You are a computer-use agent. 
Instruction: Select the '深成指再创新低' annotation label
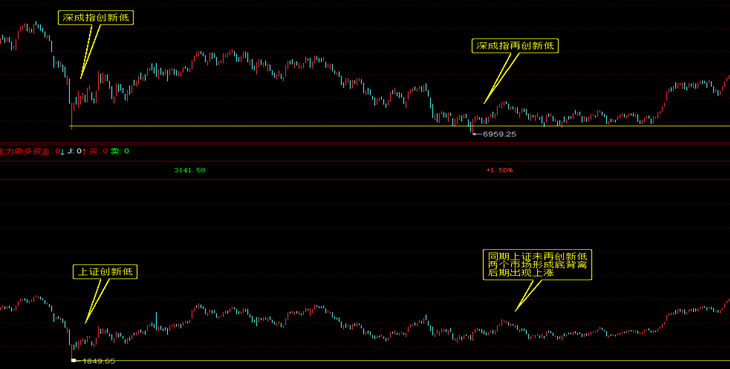[515, 46]
